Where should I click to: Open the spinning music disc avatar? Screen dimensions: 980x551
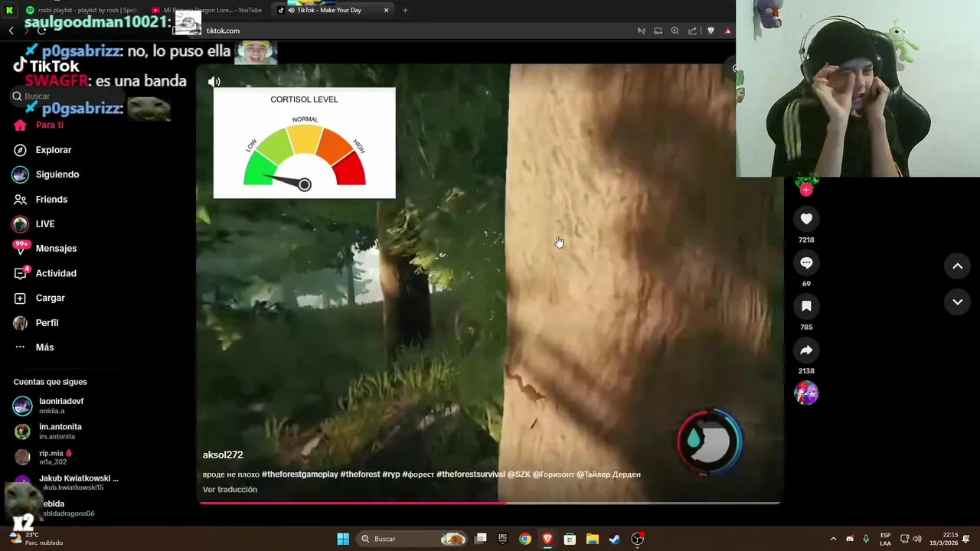[806, 393]
